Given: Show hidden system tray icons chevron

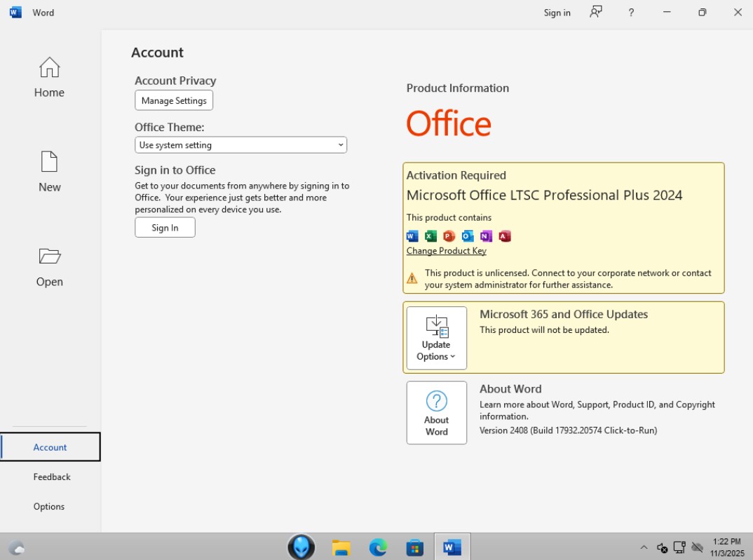Looking at the screenshot, I should (644, 547).
